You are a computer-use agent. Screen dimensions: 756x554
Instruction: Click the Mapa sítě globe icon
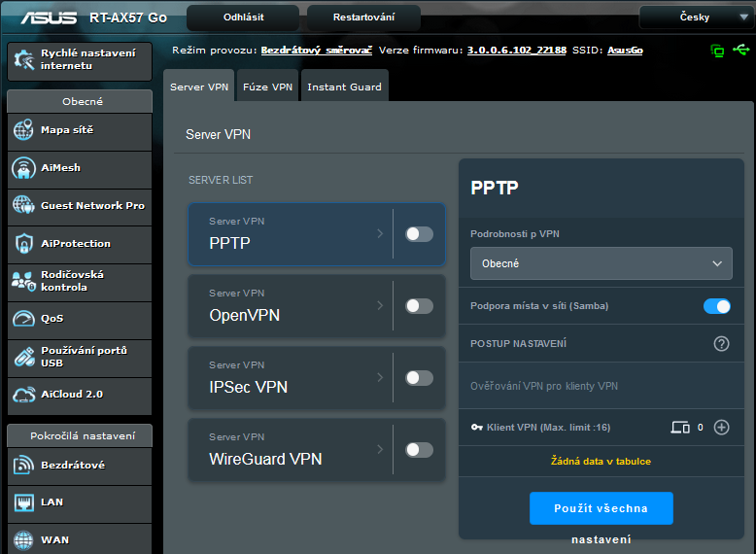click(24, 130)
